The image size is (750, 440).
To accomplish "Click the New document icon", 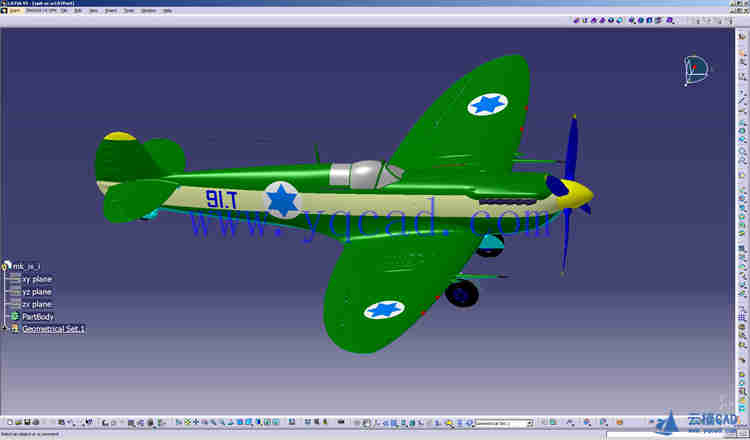I will [10, 423].
